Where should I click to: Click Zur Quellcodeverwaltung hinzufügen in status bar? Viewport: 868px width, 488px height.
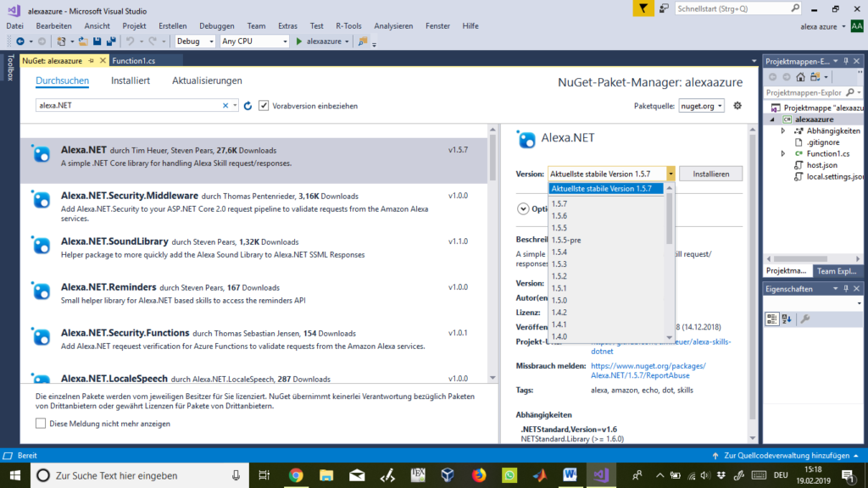tap(786, 455)
